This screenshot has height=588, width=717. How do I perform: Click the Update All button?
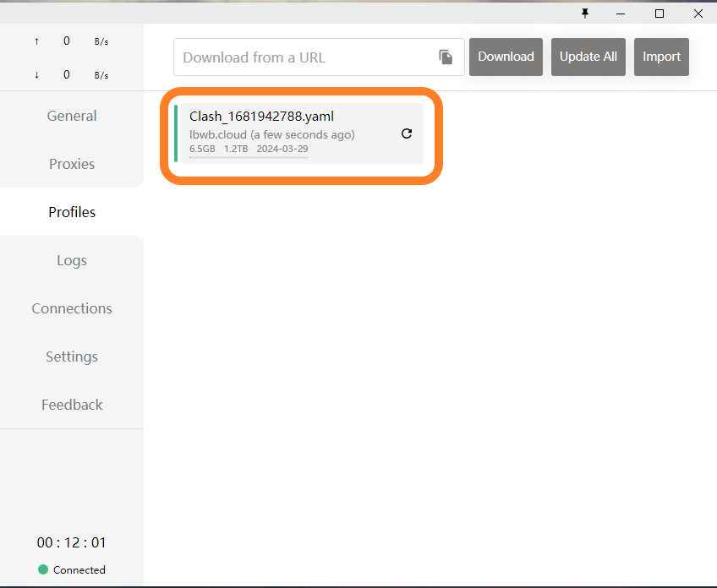click(x=588, y=57)
